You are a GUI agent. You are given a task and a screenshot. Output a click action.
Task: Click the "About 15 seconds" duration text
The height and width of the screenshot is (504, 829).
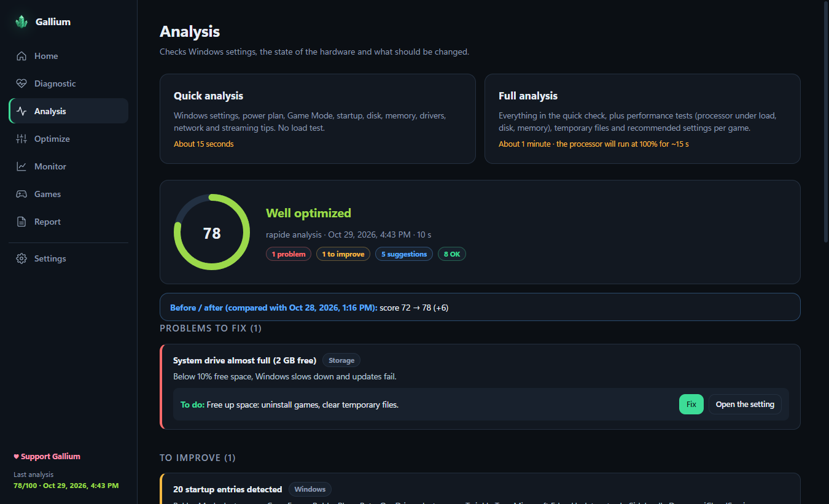(204, 144)
